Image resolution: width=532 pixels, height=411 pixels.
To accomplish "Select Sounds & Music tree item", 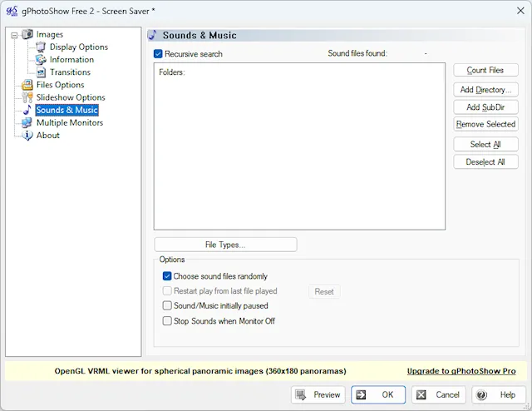I will (x=66, y=110).
